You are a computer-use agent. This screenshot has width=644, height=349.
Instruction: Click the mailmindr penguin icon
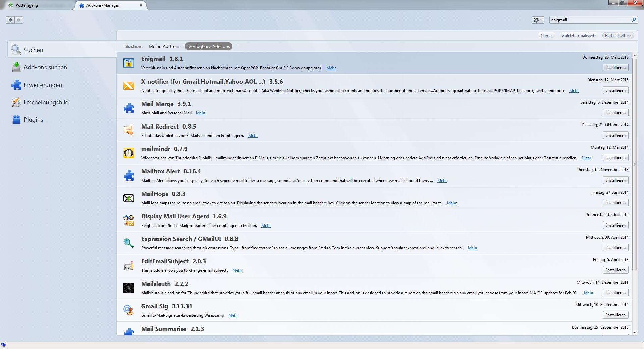[129, 153]
